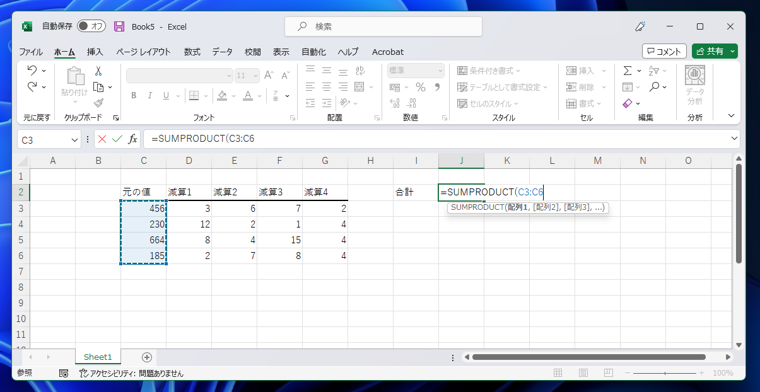Click the Redo arrow icon
Screen dimensions: 760x392
tap(32, 87)
